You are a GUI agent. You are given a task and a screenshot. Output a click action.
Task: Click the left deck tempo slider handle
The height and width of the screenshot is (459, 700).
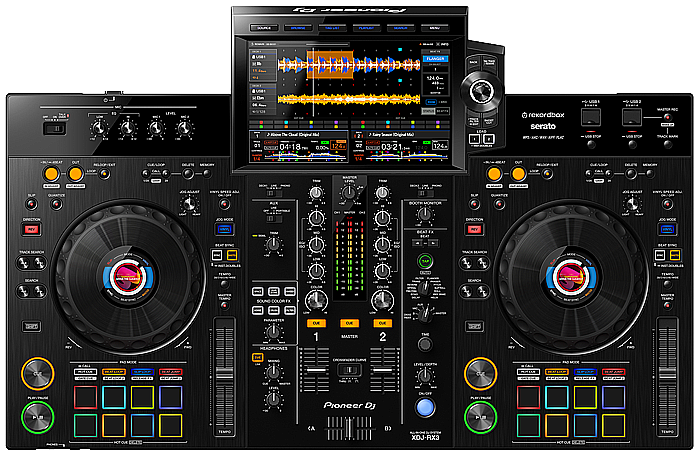[225, 374]
